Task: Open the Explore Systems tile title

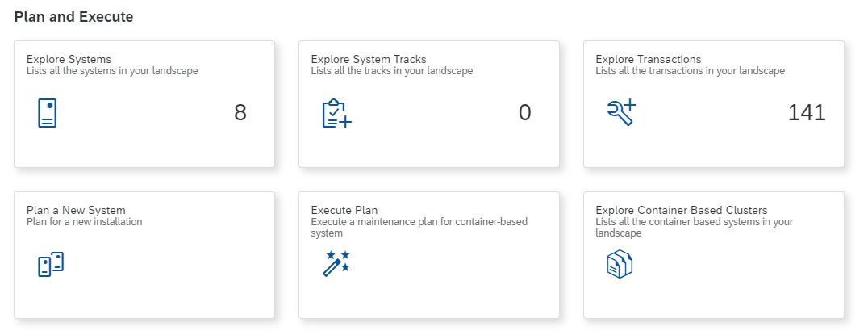Action: point(69,59)
